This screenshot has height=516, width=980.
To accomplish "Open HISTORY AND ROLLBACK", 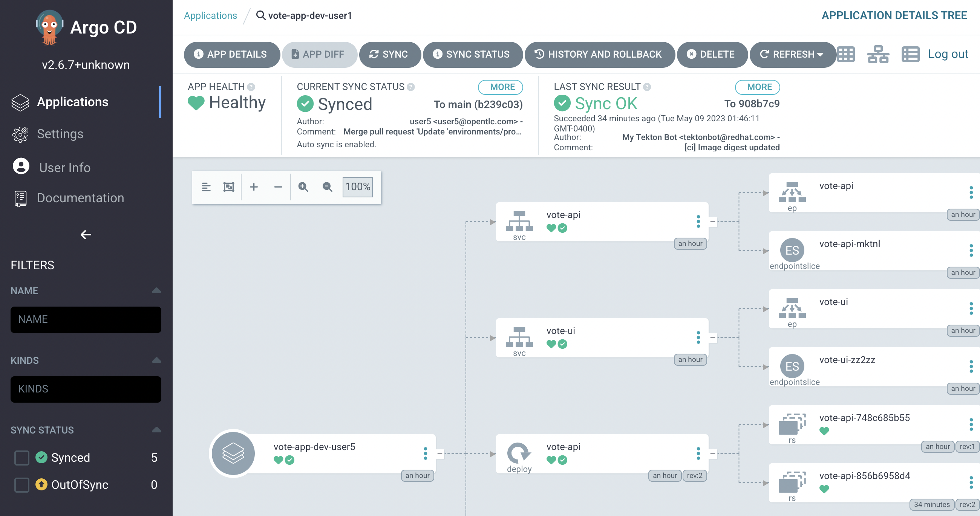I will tap(600, 54).
